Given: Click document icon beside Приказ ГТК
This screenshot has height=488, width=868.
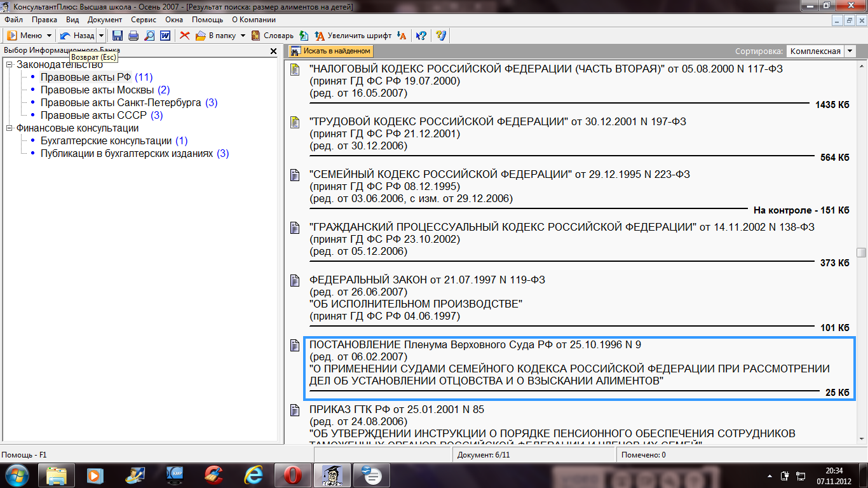Looking at the screenshot, I should point(294,410).
